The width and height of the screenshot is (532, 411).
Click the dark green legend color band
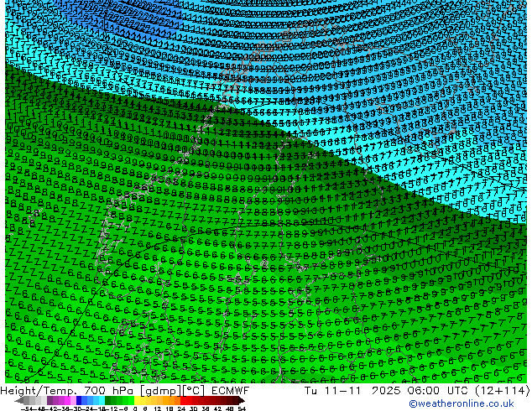click(108, 400)
